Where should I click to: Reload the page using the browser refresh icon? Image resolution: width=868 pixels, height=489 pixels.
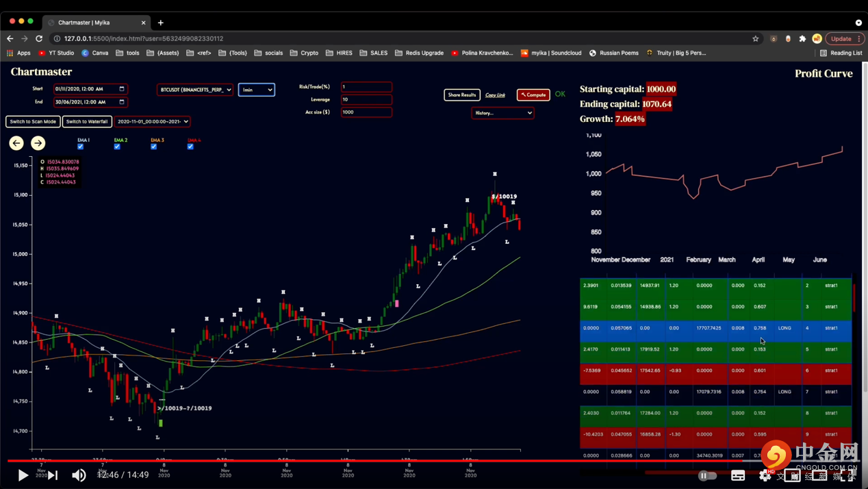(39, 39)
